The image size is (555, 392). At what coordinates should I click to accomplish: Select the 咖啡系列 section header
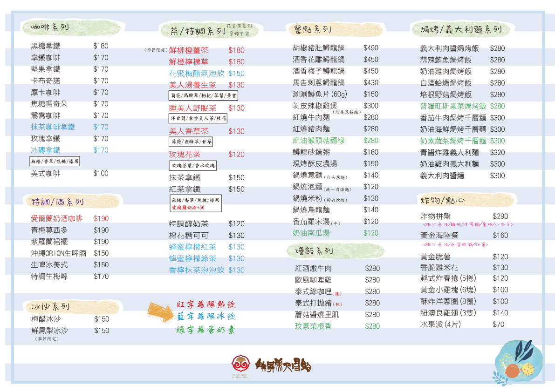(x=50, y=27)
